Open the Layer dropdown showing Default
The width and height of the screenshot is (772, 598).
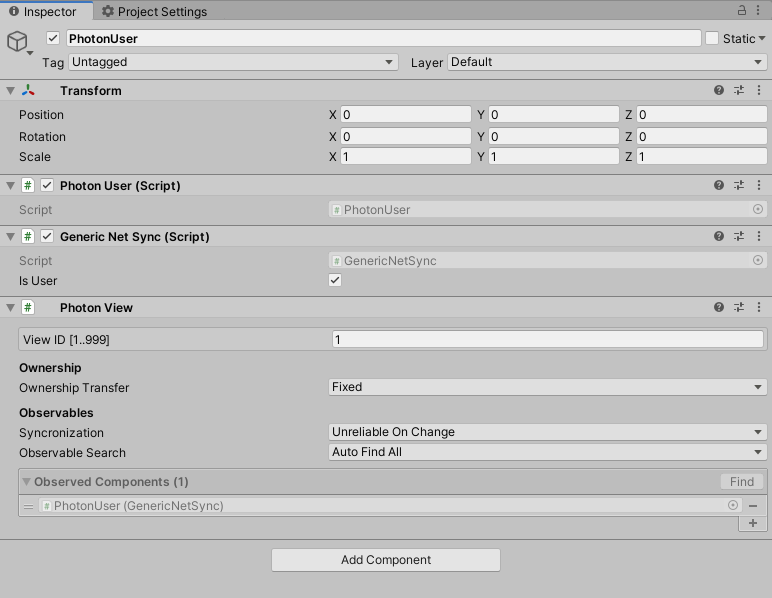[607, 62]
